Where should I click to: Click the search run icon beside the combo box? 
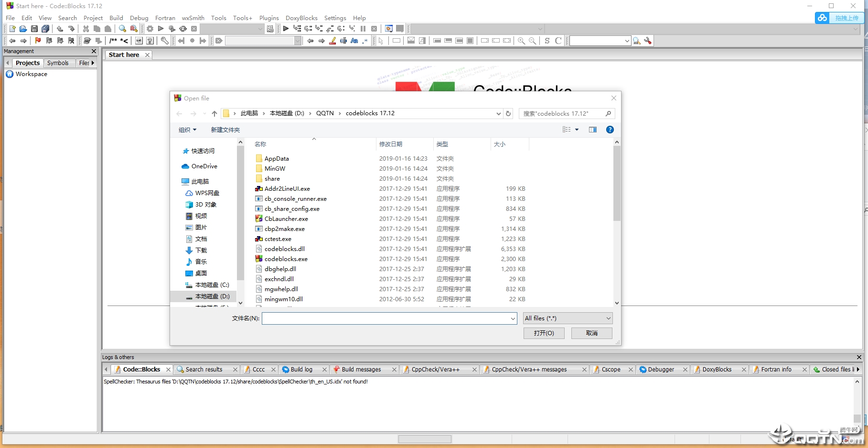click(637, 41)
